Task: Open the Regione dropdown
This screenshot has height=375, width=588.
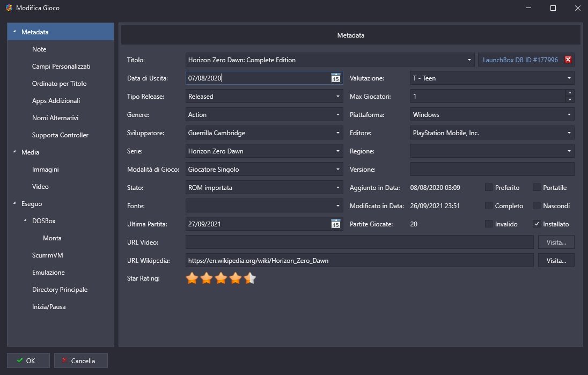Action: (569, 151)
